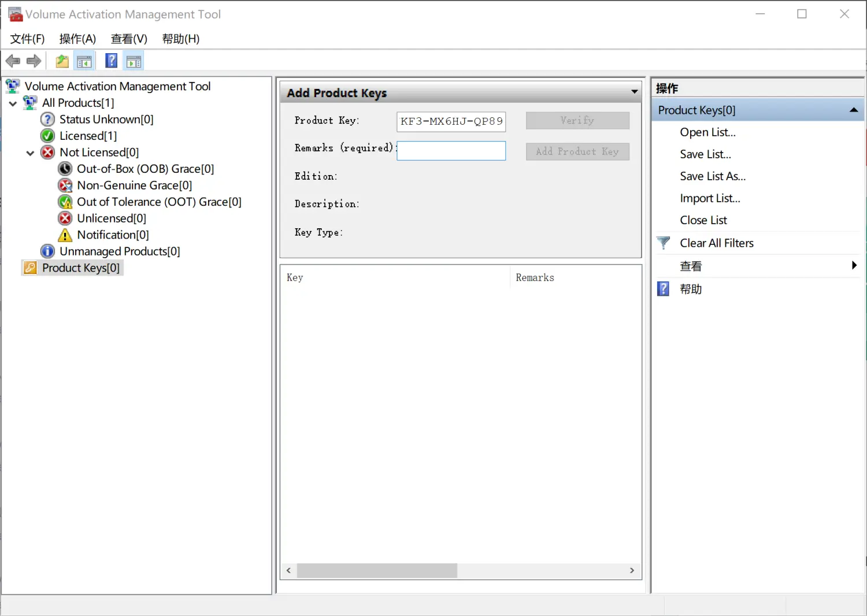Click the forward arrow toolbar icon
Image resolution: width=867 pixels, height=616 pixels.
click(x=34, y=61)
